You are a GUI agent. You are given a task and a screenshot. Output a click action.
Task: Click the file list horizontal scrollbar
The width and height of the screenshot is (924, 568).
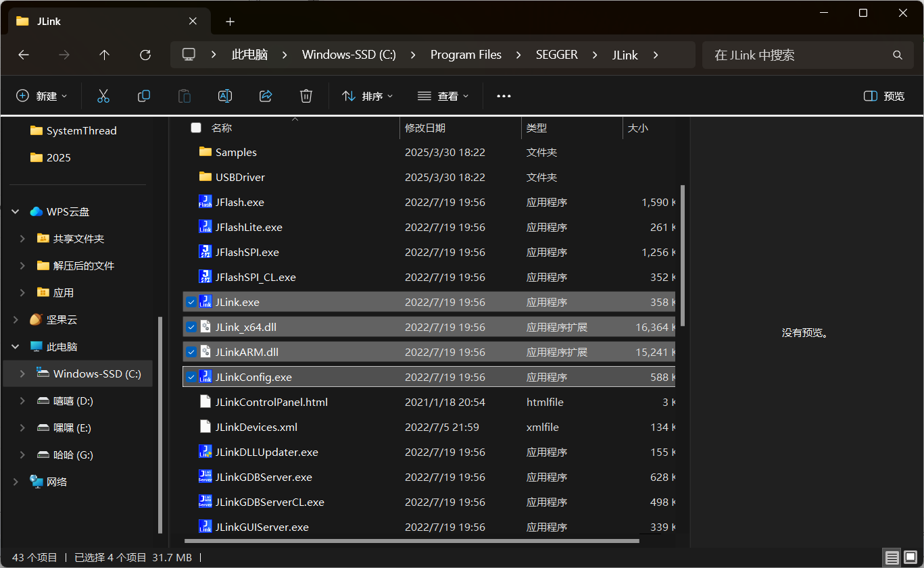[411, 540]
